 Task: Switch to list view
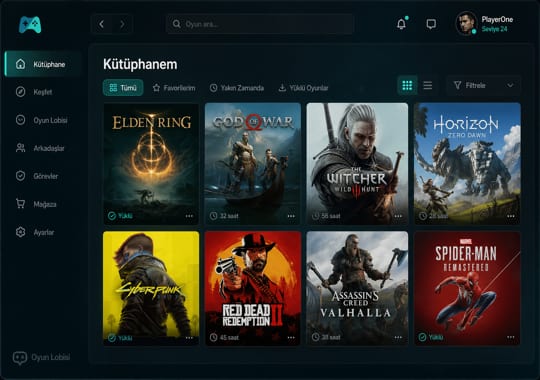click(x=428, y=85)
